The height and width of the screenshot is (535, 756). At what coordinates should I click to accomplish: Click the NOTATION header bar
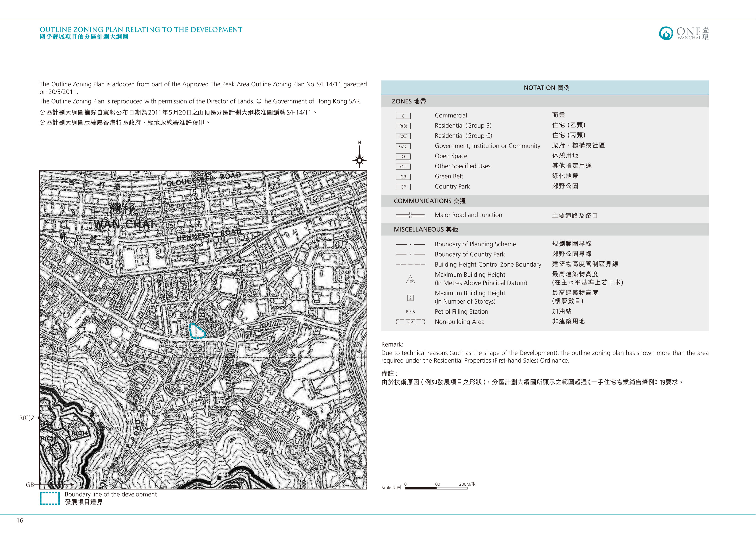pyautogui.click(x=545, y=88)
